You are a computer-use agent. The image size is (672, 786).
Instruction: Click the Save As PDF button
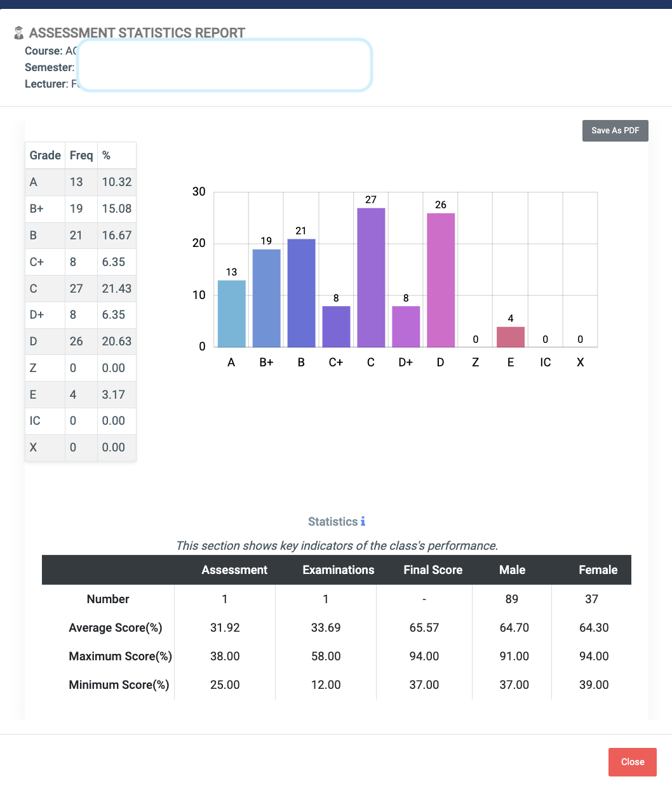click(x=615, y=130)
